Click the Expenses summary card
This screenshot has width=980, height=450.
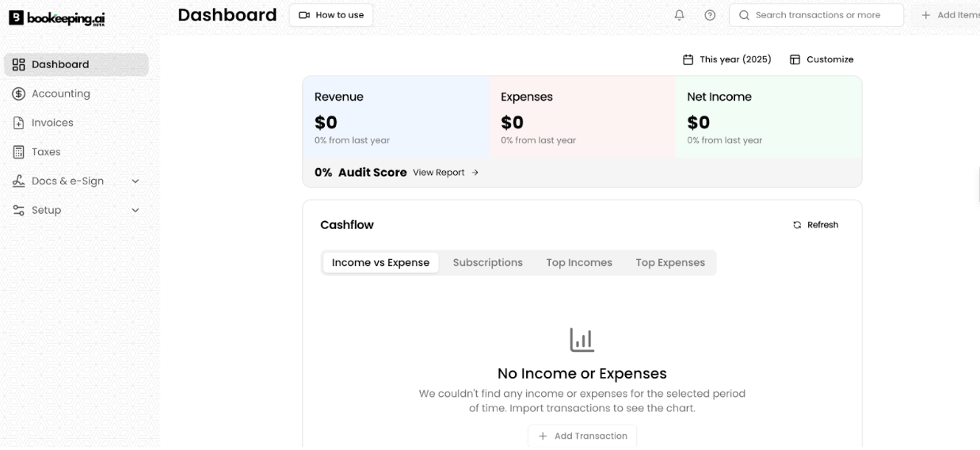pos(582,117)
